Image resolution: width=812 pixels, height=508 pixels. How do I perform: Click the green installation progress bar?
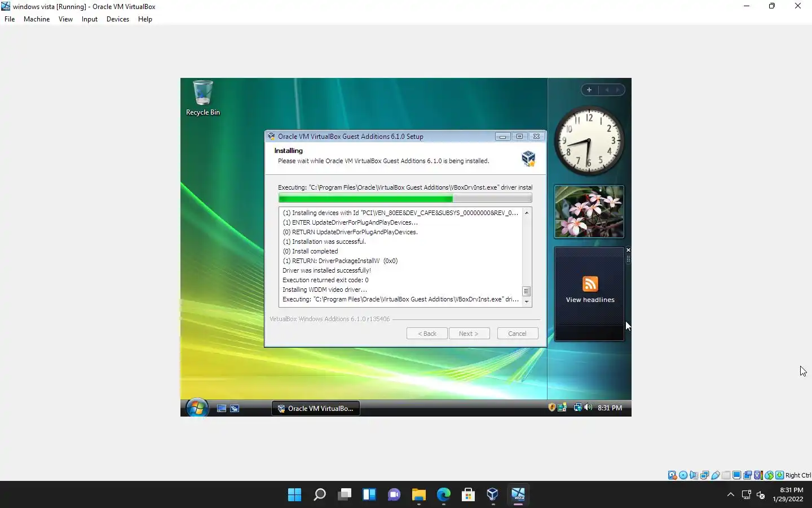tap(405, 198)
